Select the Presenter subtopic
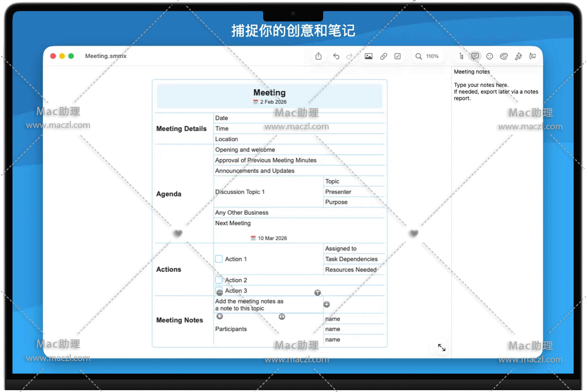Viewport: 586px width, 392px height. coord(354,192)
